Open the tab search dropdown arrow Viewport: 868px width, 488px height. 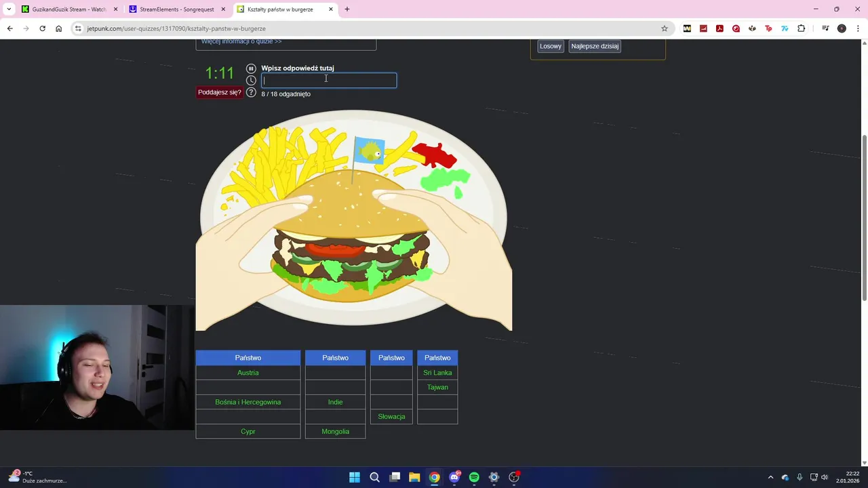[x=9, y=9]
